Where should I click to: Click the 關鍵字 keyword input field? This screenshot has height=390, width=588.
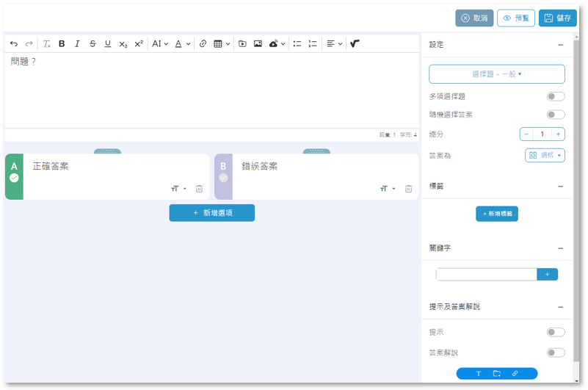[487, 274]
